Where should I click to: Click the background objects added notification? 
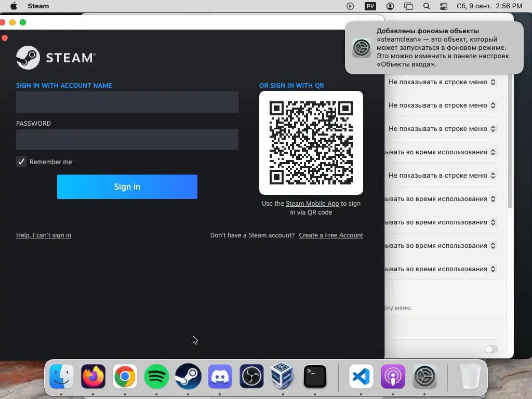pyautogui.click(x=434, y=48)
